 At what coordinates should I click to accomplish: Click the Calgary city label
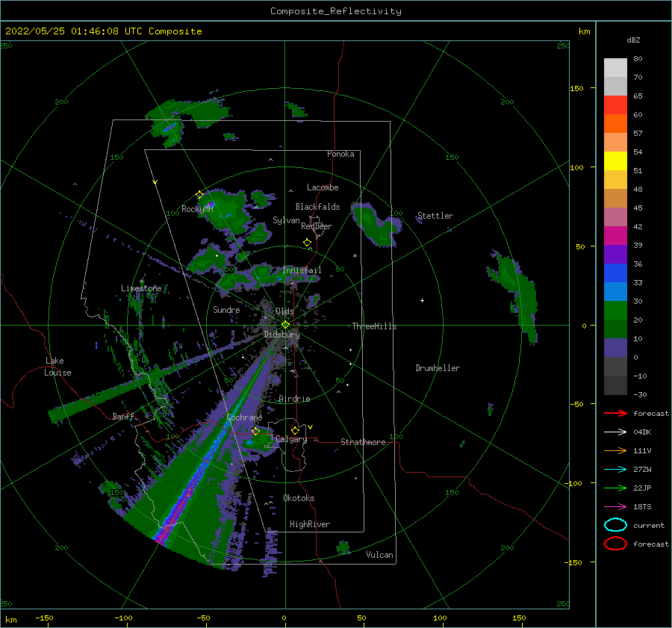291,439
